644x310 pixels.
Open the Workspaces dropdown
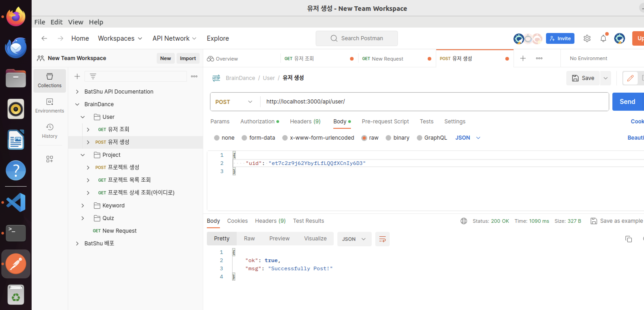click(120, 38)
